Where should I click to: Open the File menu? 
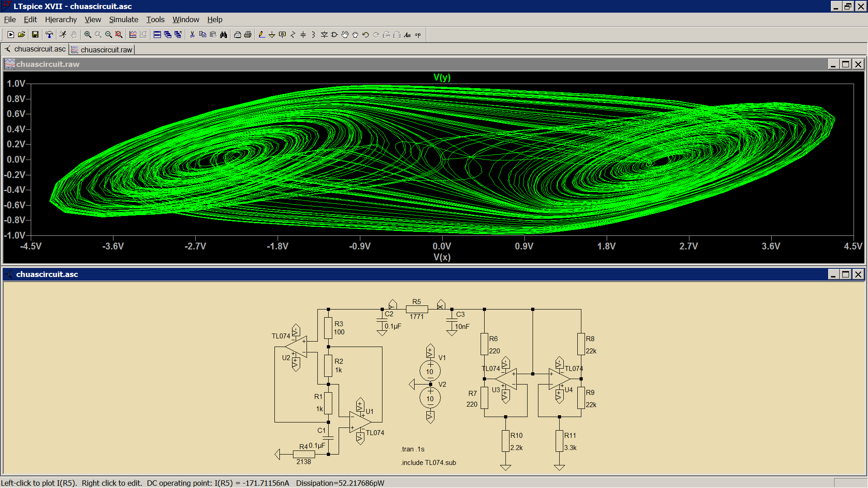pos(10,19)
